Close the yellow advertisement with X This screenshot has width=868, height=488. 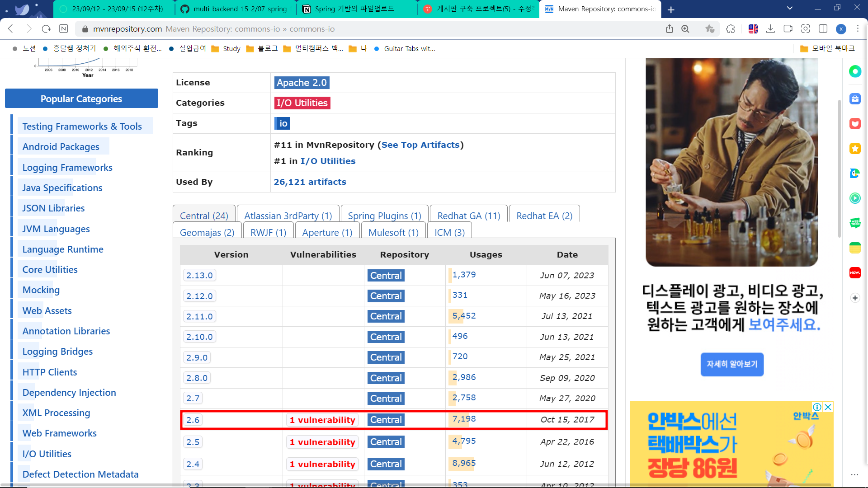[828, 407]
